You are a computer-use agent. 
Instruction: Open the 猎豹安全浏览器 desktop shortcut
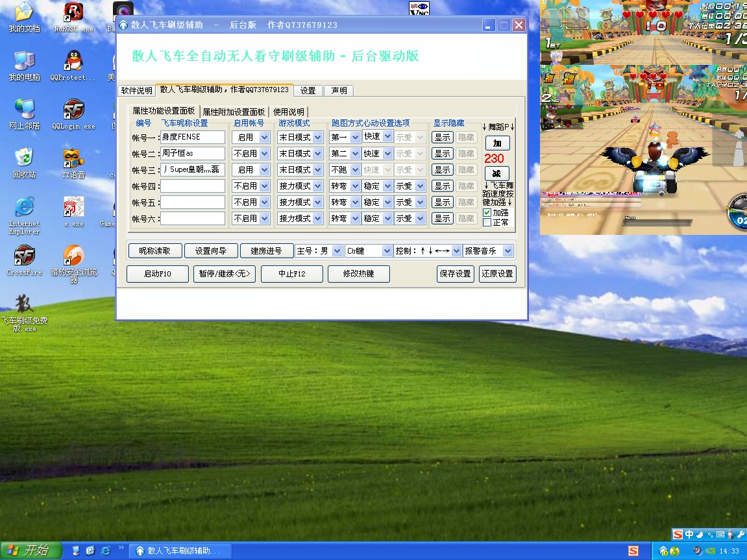click(73, 264)
